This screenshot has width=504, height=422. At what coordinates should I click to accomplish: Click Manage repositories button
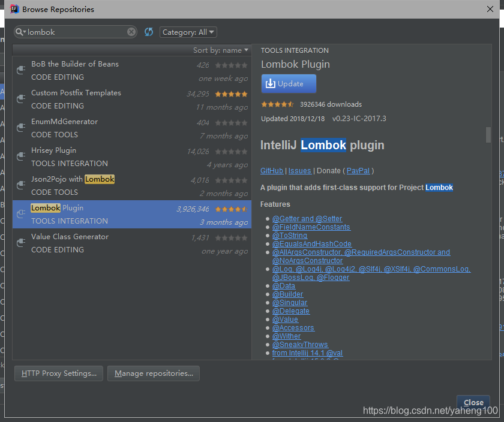tap(154, 373)
